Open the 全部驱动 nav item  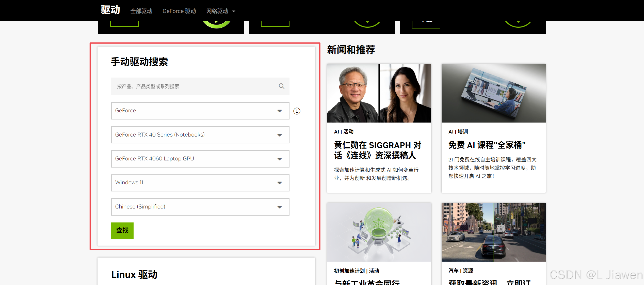click(141, 11)
